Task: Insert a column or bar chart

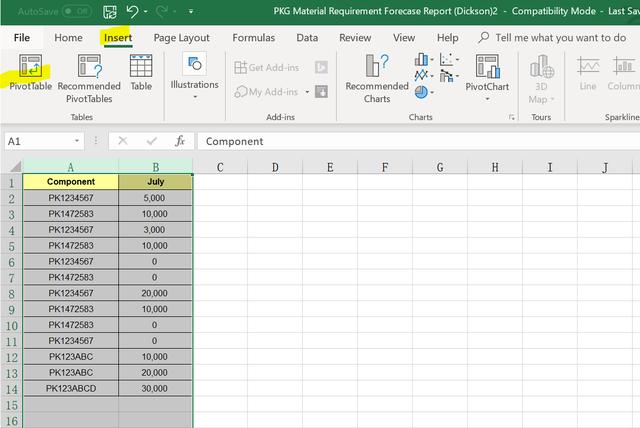Action: [421, 60]
